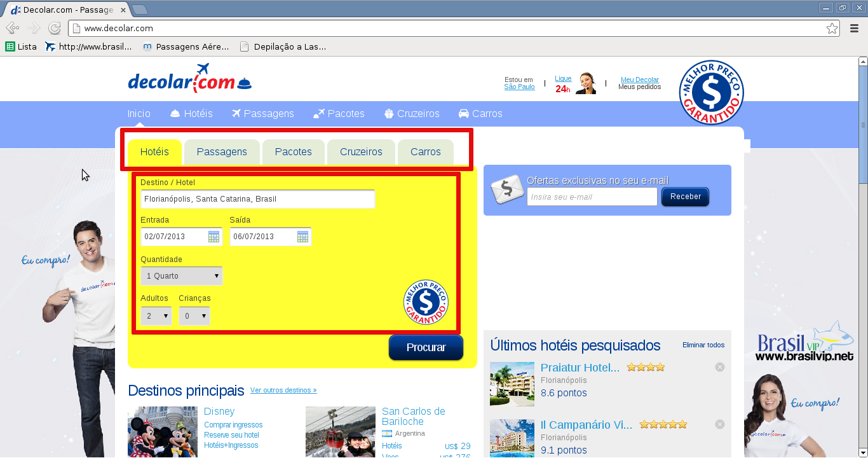Open the Passagens Aére... bookmark
868x458 pixels.
click(x=186, y=46)
